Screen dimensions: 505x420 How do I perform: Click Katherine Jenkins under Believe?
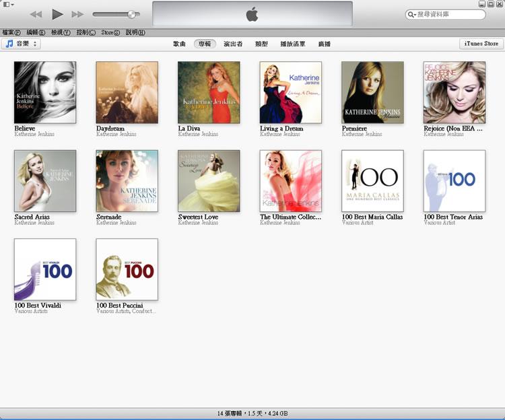34,134
